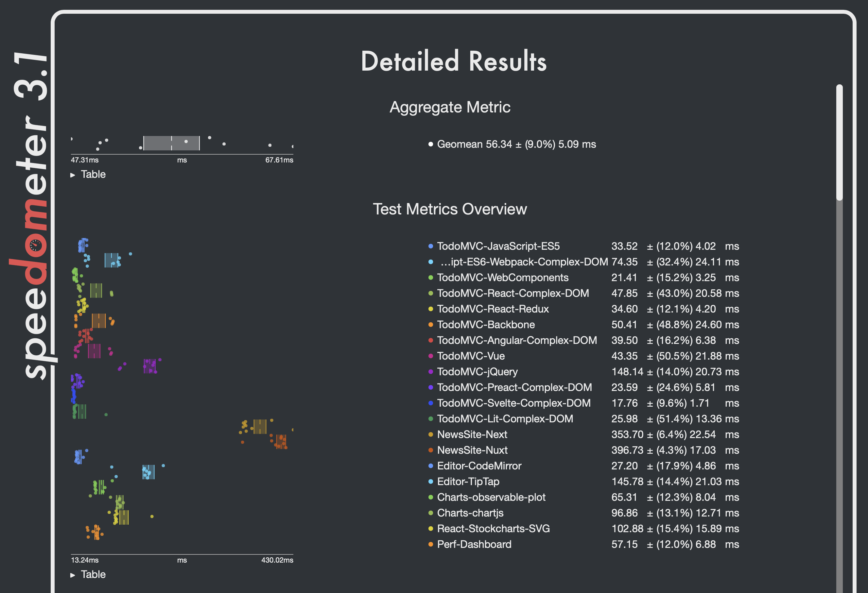Image resolution: width=868 pixels, height=593 pixels.
Task: Select the NewsSite-Nuxt legend entry
Action: click(x=472, y=450)
